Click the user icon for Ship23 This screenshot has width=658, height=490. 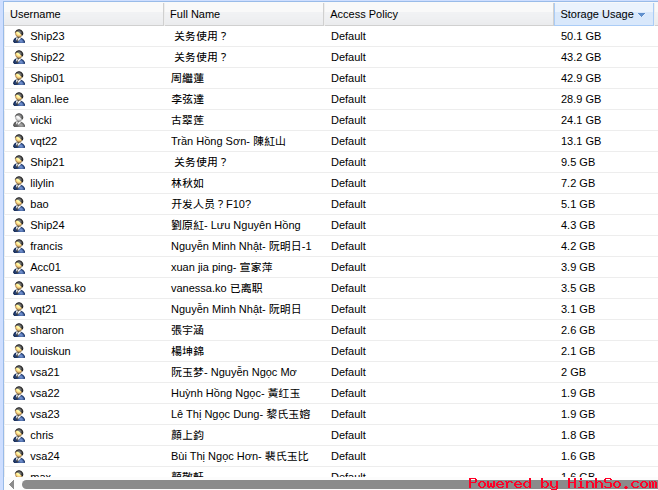(x=19, y=36)
